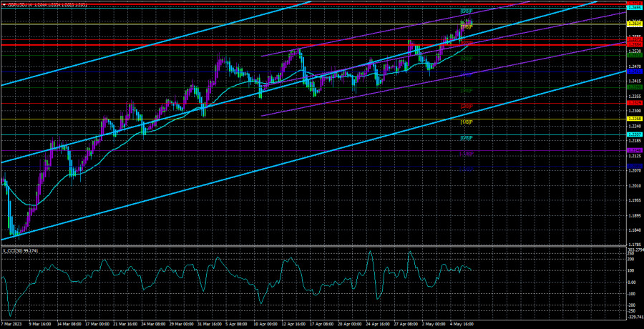Select the [3/8]P Murray level label
The image size is (644, 329).
tap(466, 90)
